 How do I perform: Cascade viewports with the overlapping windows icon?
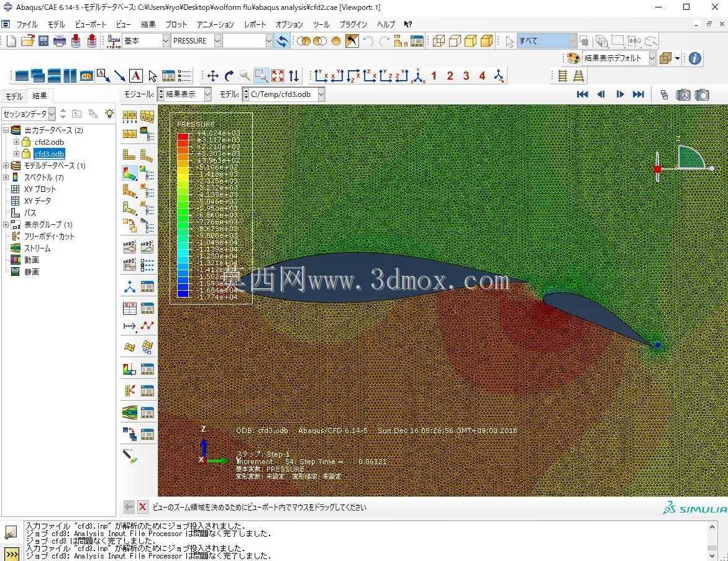38,76
